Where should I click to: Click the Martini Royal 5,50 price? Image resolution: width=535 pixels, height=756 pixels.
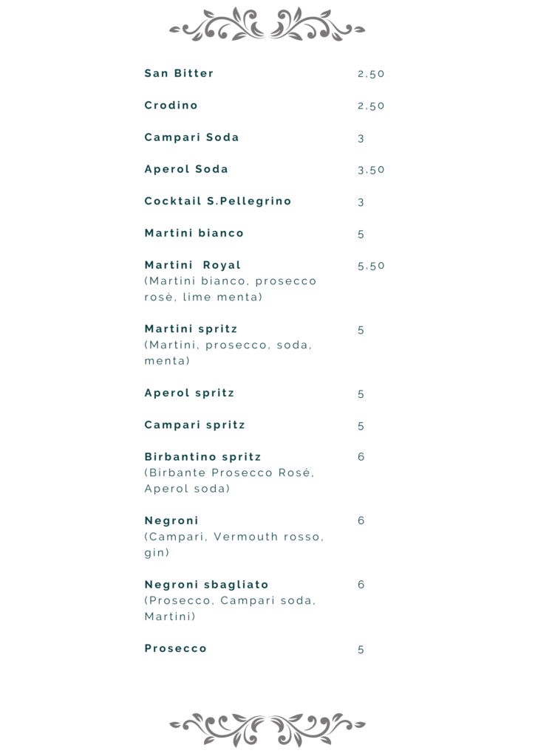coord(371,266)
